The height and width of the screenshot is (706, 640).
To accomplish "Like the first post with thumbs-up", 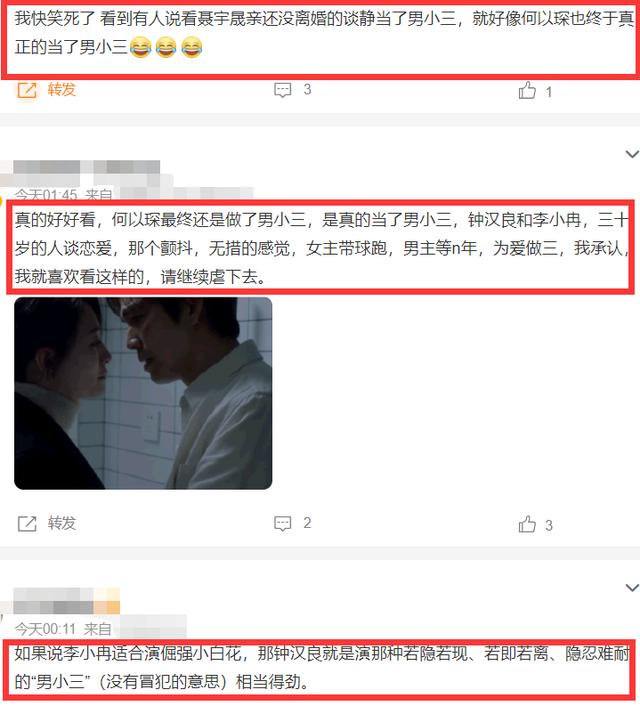I will [x=527, y=91].
